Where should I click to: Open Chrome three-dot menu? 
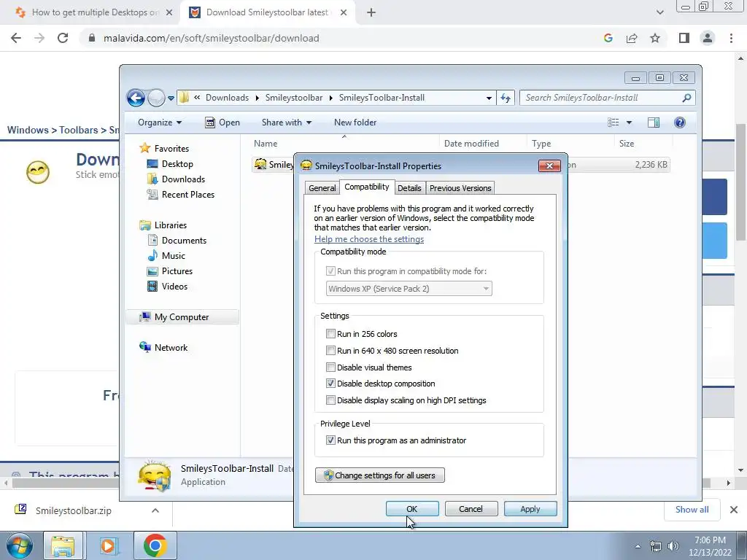click(x=731, y=38)
